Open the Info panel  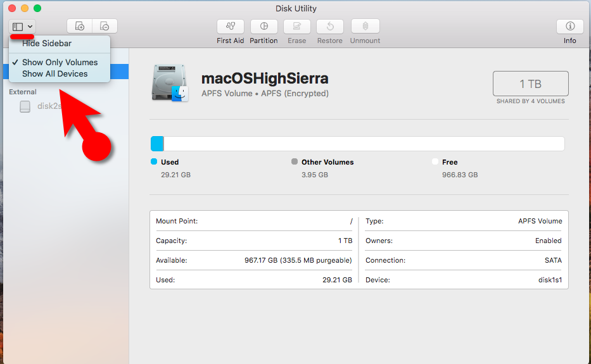coord(570,27)
